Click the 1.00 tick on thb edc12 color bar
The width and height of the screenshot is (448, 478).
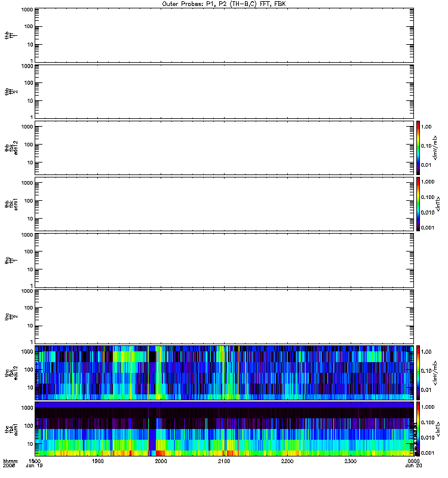pos(426,127)
